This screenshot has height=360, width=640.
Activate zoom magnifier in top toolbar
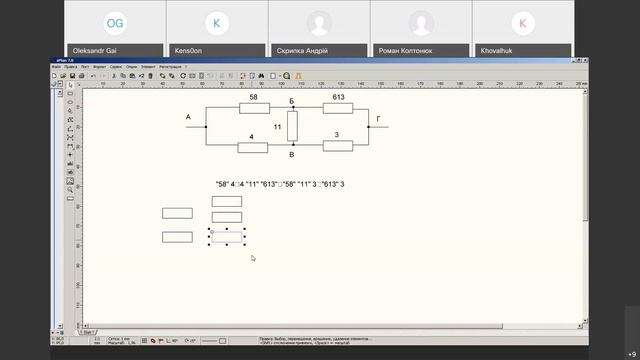tap(287, 76)
